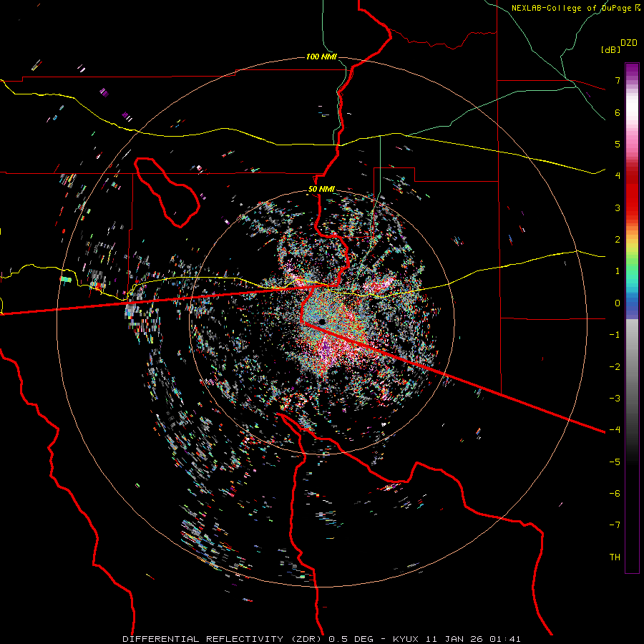644x644 pixels.
Task: Click the -6 value on color scale
Action: 615,494
